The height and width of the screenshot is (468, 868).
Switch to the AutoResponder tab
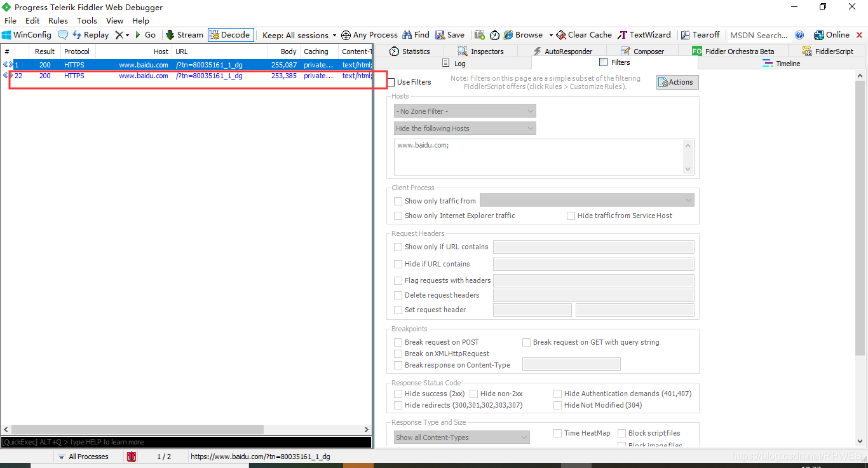563,51
